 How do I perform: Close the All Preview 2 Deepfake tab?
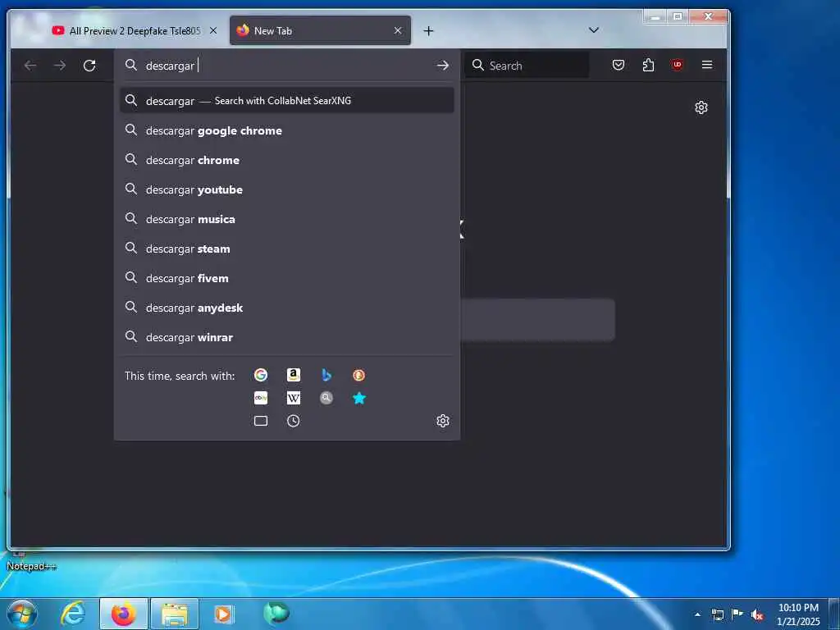(213, 31)
